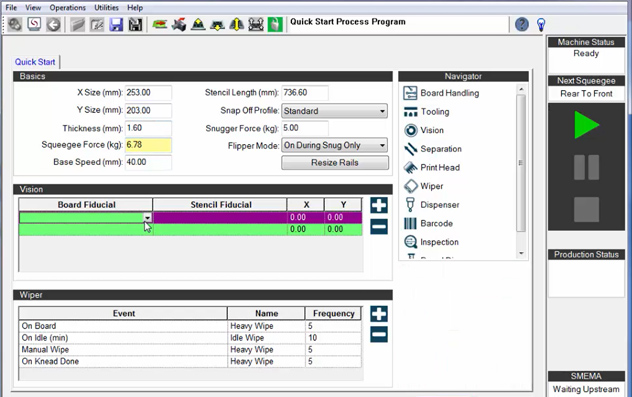This screenshot has width=632, height=397.
Task: Open Vision in Navigator
Action: (x=424, y=130)
